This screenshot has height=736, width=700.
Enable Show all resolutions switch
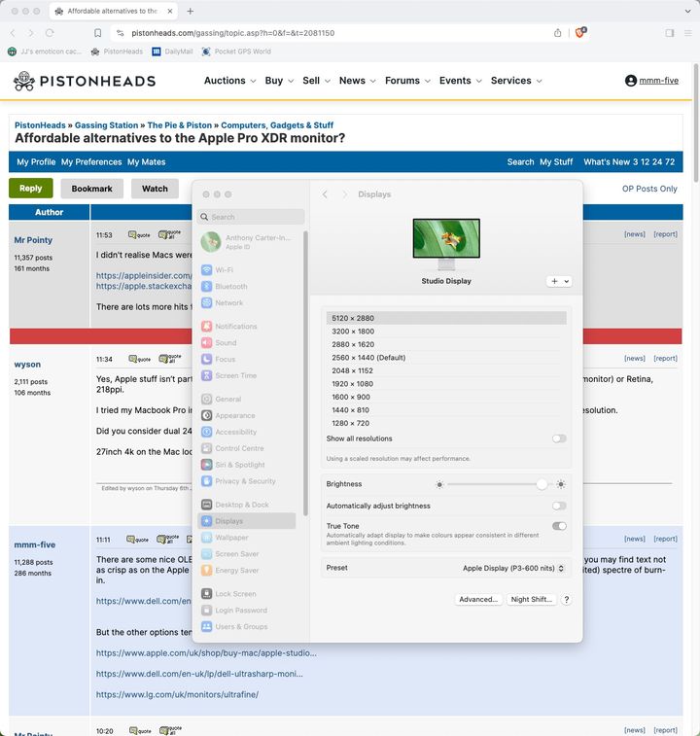559,438
